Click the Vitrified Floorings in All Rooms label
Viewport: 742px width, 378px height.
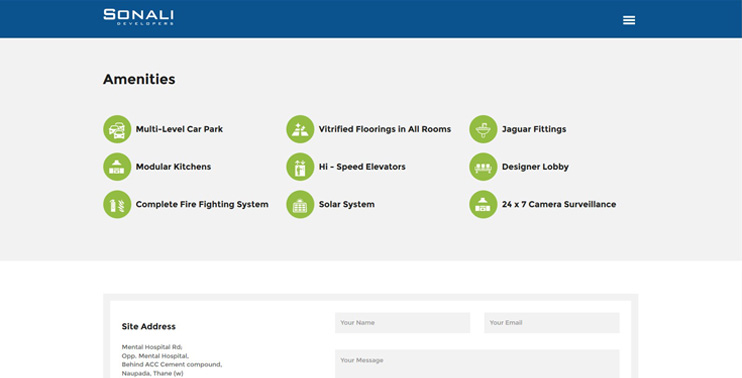click(385, 129)
